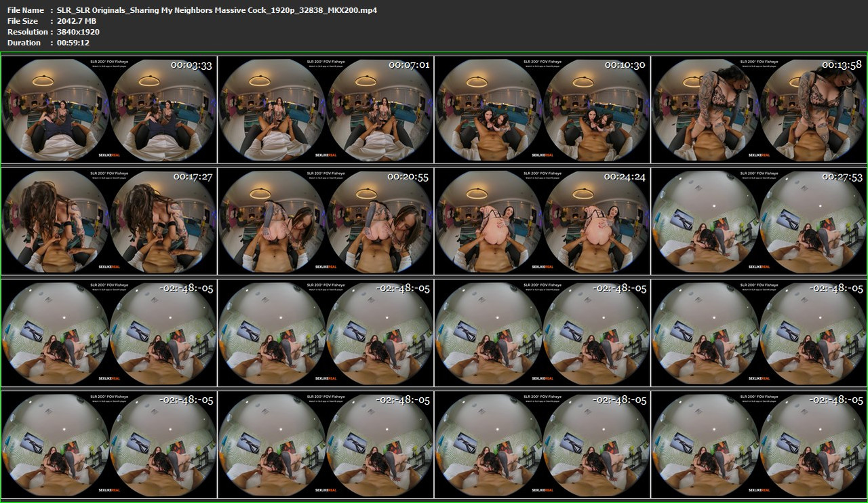Select the frame stamped 00:10:30
868x503 pixels.
click(x=542, y=110)
